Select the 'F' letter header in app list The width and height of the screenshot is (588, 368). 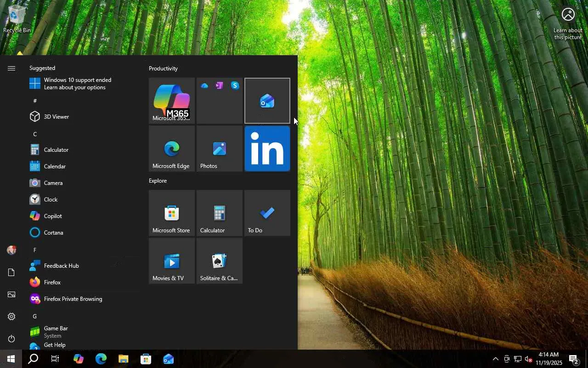[35, 250]
